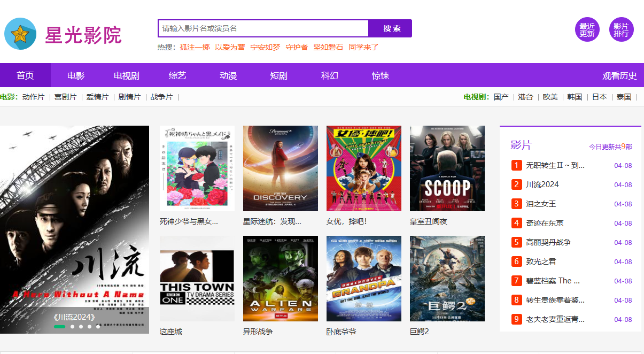Click the 《川流2024》 banner caption
Viewport: 644px width, 354px height.
pyautogui.click(x=75, y=317)
